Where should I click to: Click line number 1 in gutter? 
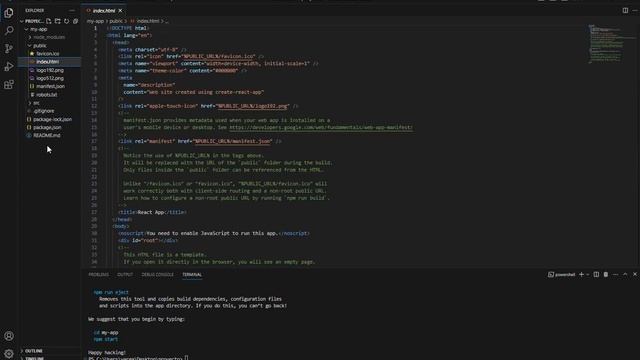pos(95,28)
